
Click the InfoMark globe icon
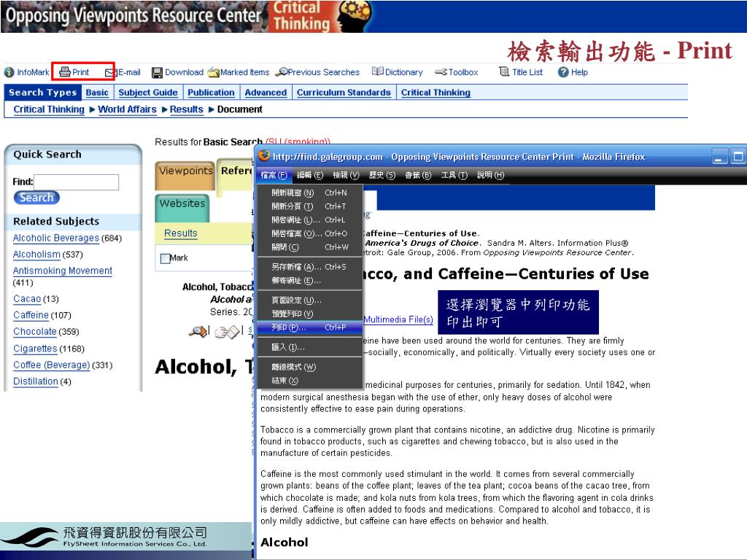(9, 72)
